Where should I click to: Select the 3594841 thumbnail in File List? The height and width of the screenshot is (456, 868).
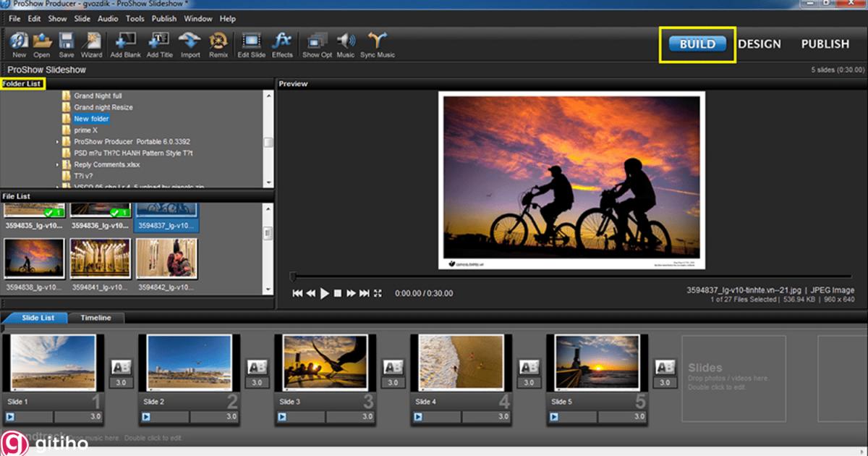point(100,259)
